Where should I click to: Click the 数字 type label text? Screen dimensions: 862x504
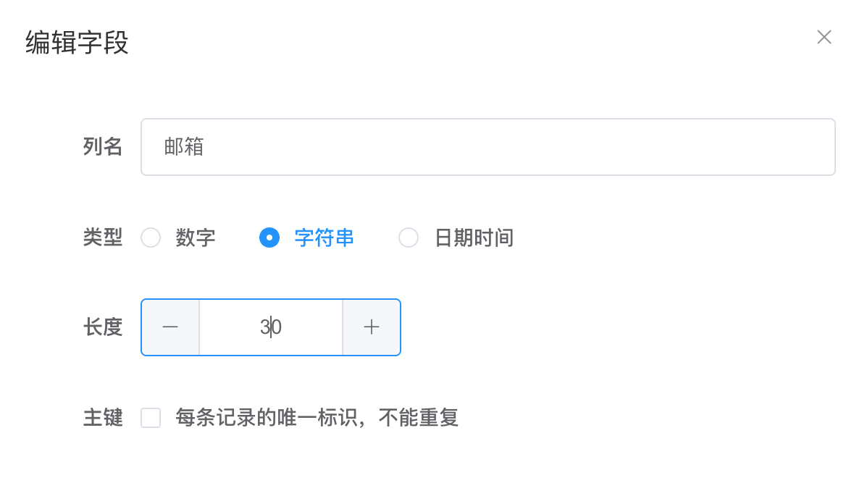195,238
